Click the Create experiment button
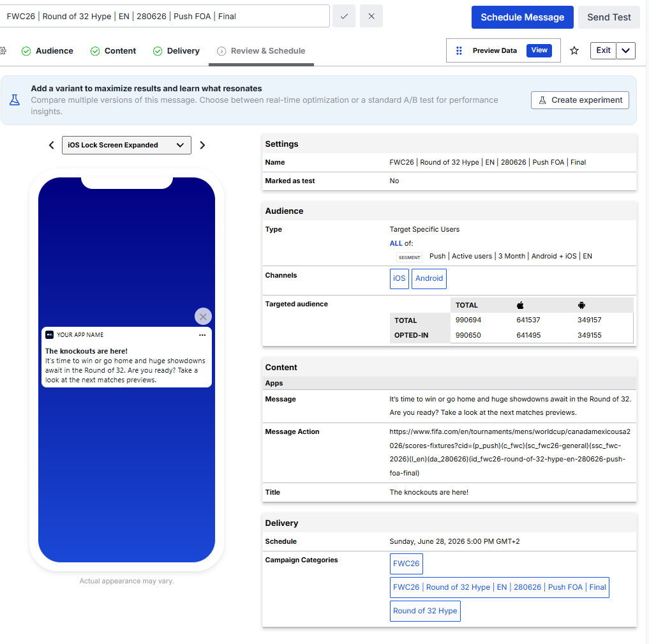 click(580, 100)
